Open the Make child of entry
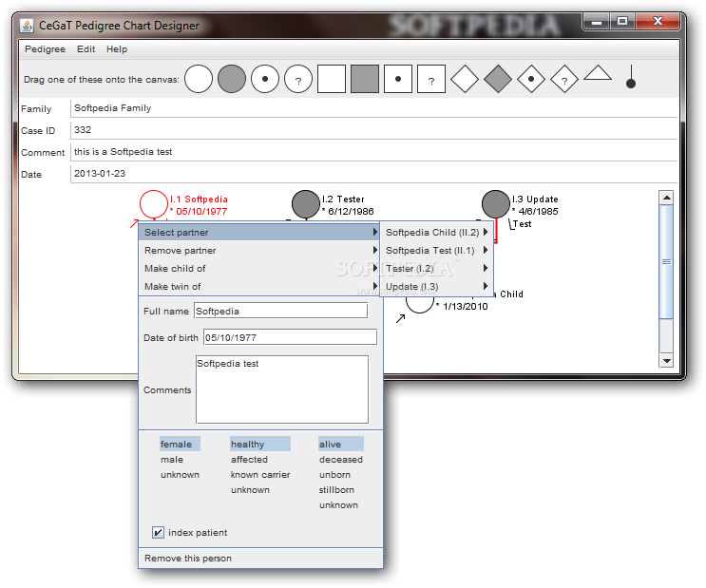 tap(260, 268)
